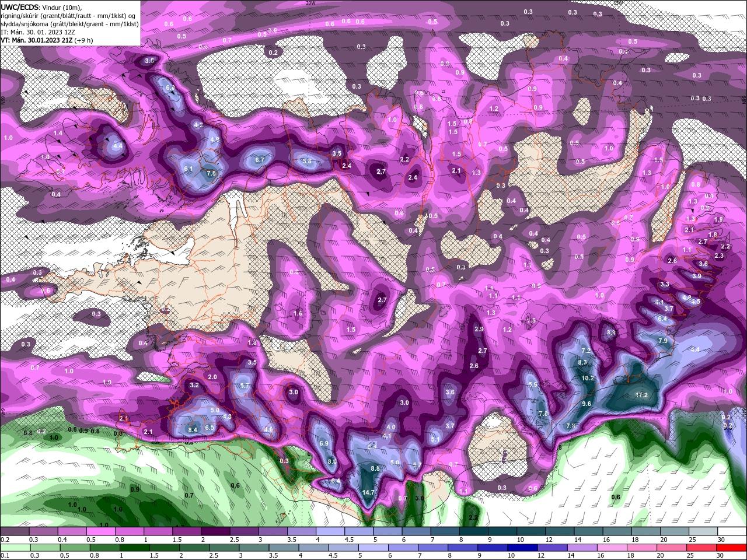Click the UWC/ECDS title label
747x560 pixels.
click(x=20, y=6)
